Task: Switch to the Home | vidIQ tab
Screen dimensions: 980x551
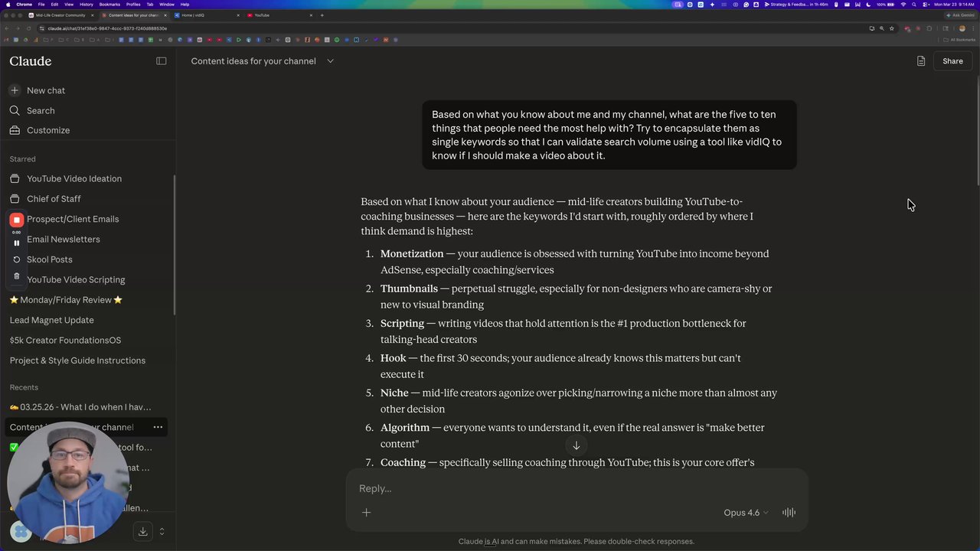Action: pos(207,15)
